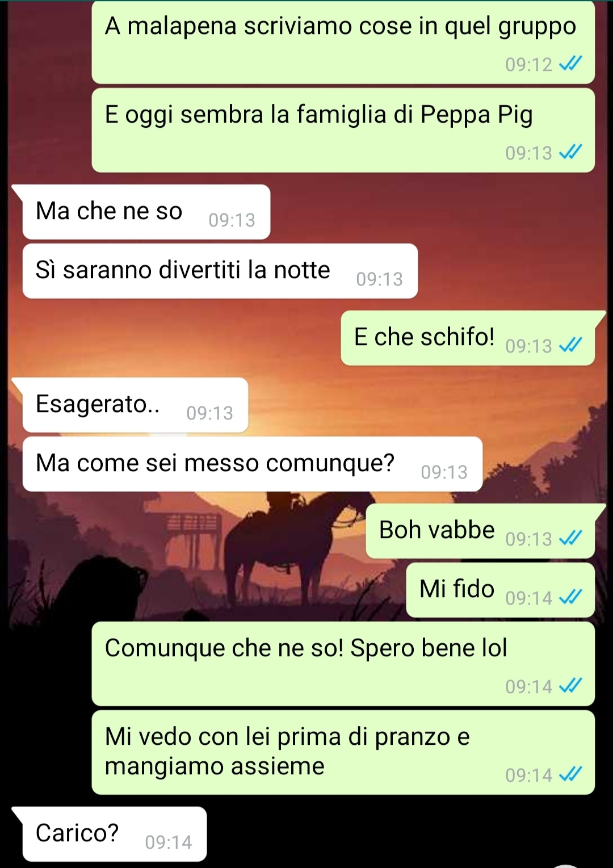
Task: Tap the 09:14 timestamp on 'Carico?'
Action: tap(169, 842)
